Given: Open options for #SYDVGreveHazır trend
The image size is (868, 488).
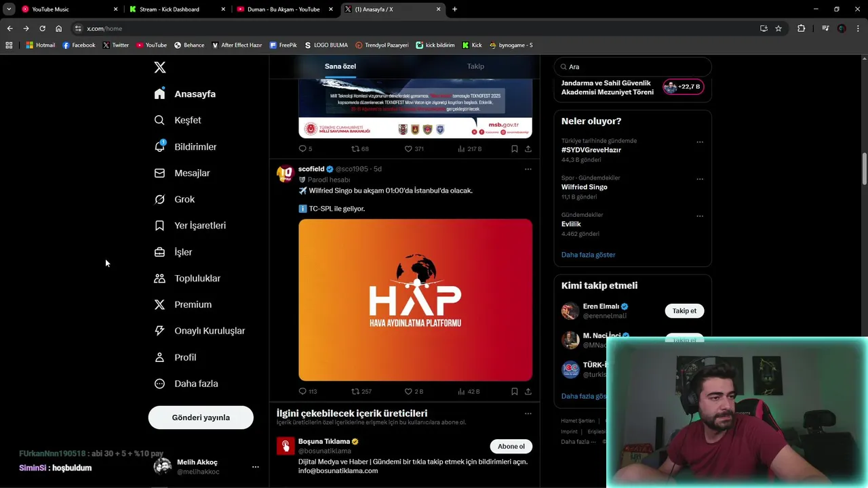Looking at the screenshot, I should coord(700,142).
